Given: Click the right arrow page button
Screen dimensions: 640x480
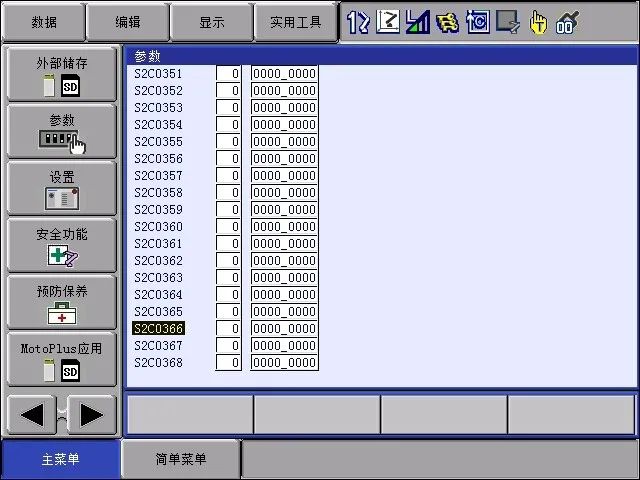Looking at the screenshot, I should point(91,414).
